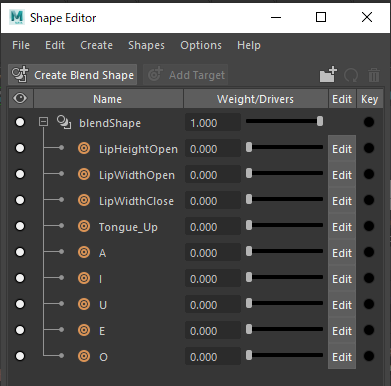The width and height of the screenshot is (391, 386).
Task: Open the Options menu
Action: point(201,45)
